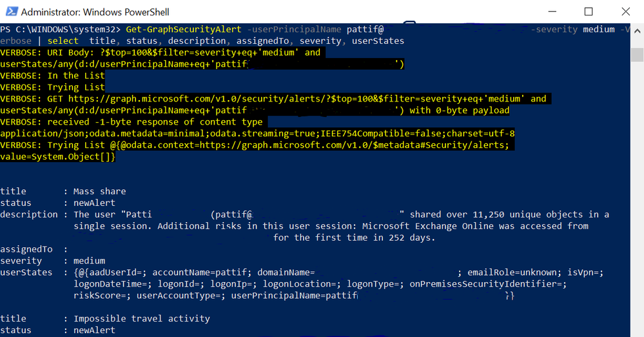
Task: Click 'select' keyword in the pipeline
Action: pos(63,41)
